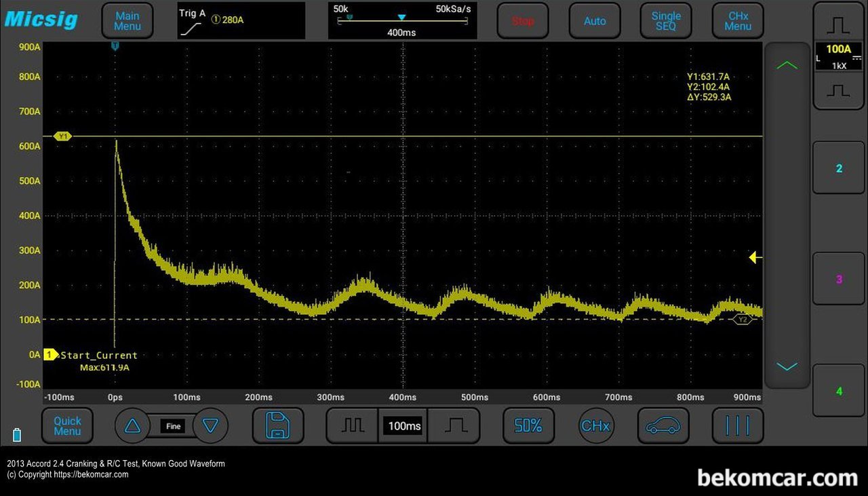Tap the Max:611.9A measurement
868x496 pixels.
[104, 368]
